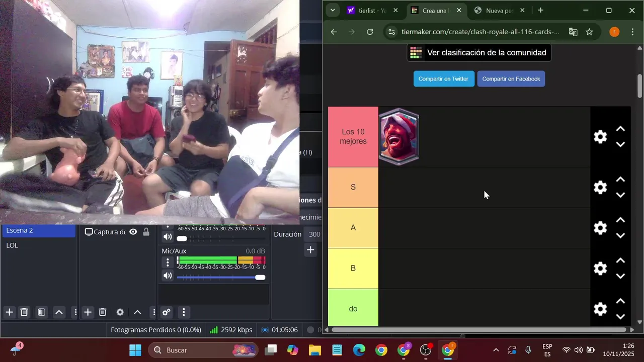The image size is (644, 362).
Task: Open settings gear for tier A row
Action: click(600, 228)
